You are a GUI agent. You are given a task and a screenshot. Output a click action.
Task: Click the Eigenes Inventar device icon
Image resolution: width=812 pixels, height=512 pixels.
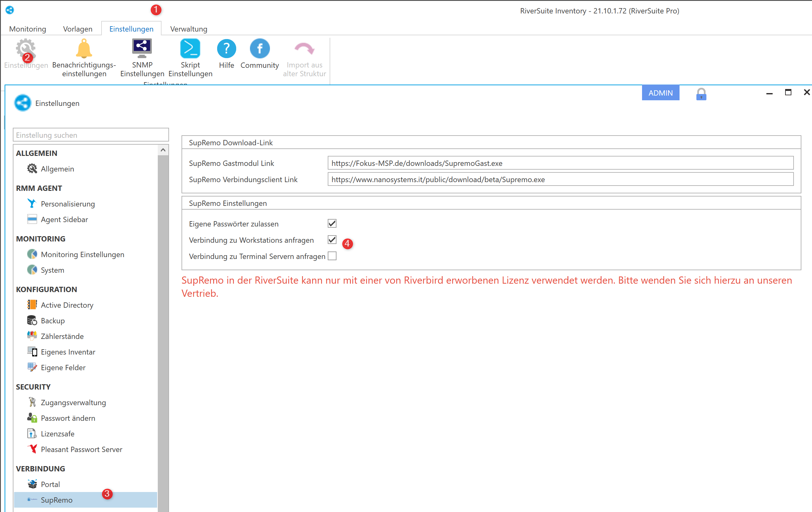(32, 351)
